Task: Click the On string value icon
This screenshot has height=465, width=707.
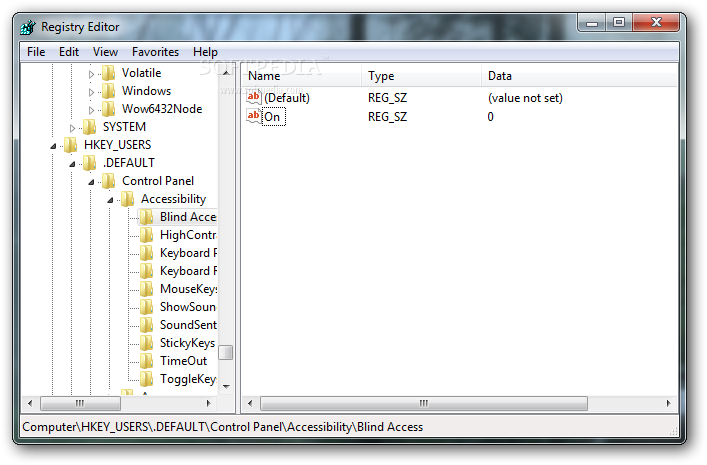Action: coord(254,116)
